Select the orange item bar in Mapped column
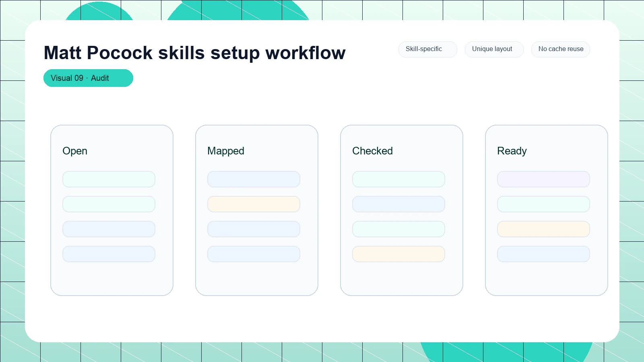This screenshot has width=644, height=362. tap(254, 204)
